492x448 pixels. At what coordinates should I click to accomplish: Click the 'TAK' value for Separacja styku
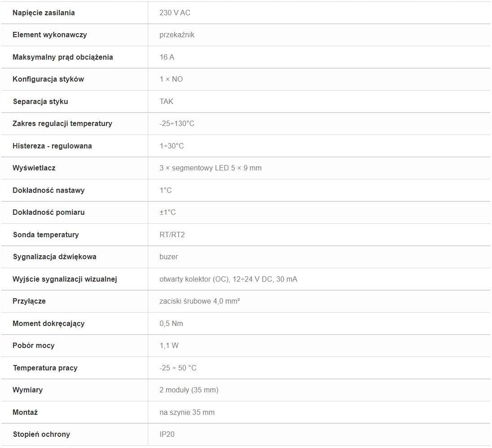(x=166, y=101)
